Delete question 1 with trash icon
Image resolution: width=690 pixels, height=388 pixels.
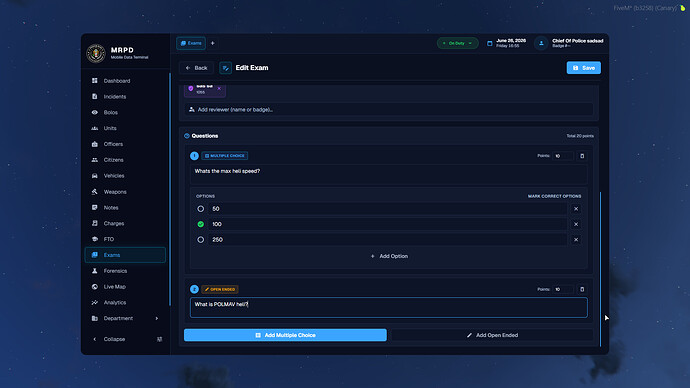coord(582,156)
